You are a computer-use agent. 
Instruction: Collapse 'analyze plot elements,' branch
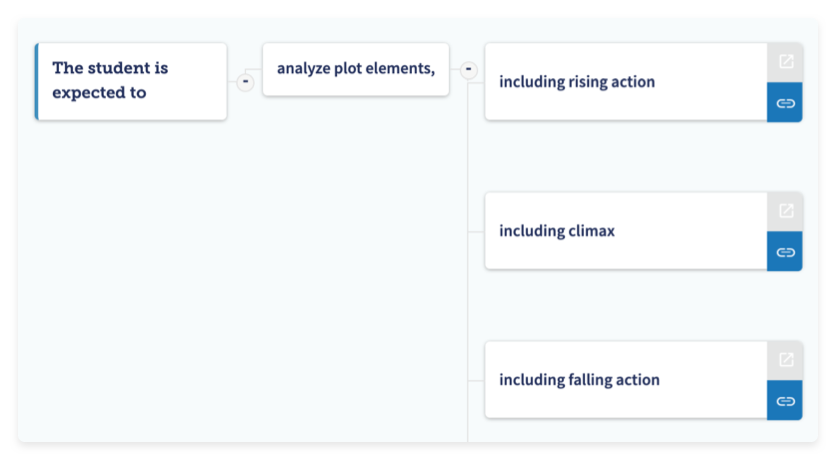click(x=468, y=70)
